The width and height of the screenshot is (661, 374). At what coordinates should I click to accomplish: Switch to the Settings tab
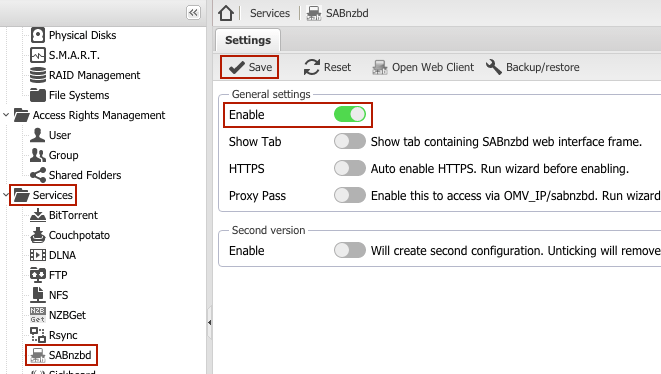(x=248, y=40)
